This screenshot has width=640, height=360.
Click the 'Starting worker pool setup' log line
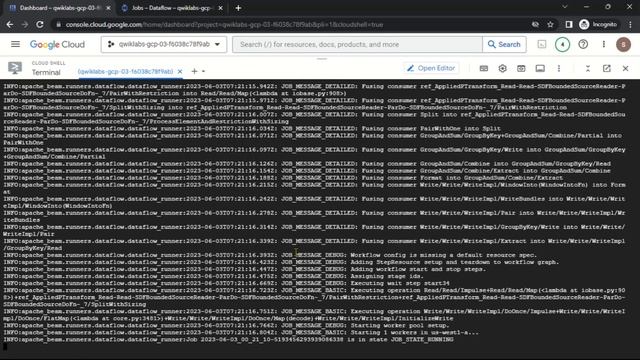226,326
